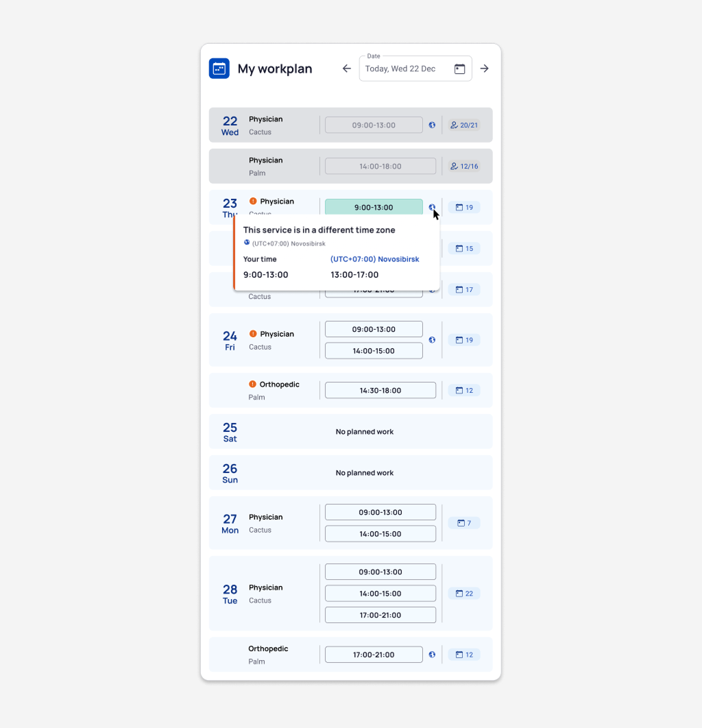
Task: Select Friday 14:00-15:00 time slot
Action: coord(374,351)
